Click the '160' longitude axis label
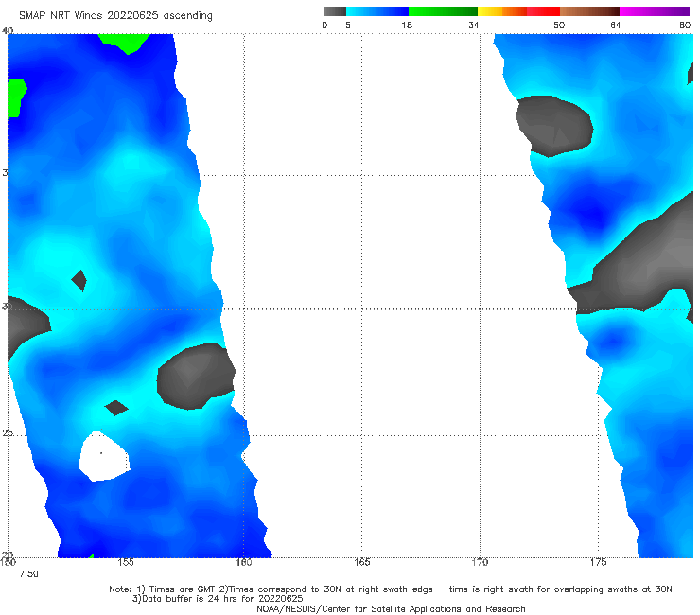 pyautogui.click(x=244, y=562)
